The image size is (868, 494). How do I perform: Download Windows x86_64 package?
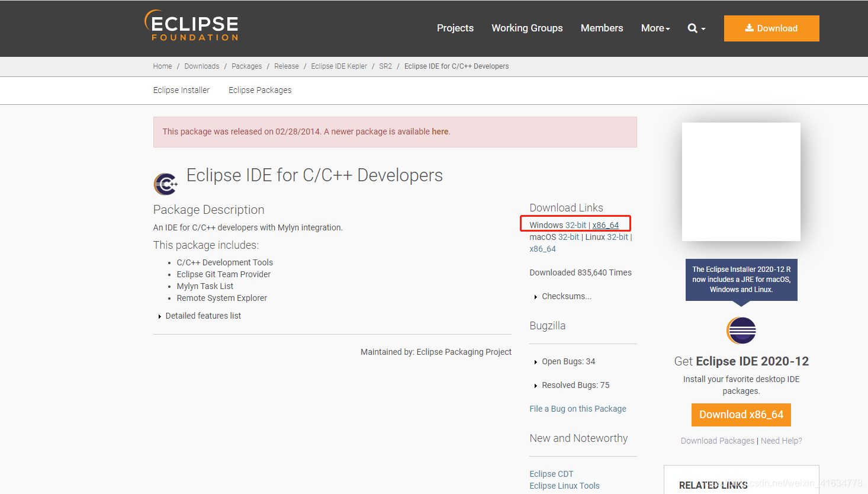pyautogui.click(x=606, y=225)
